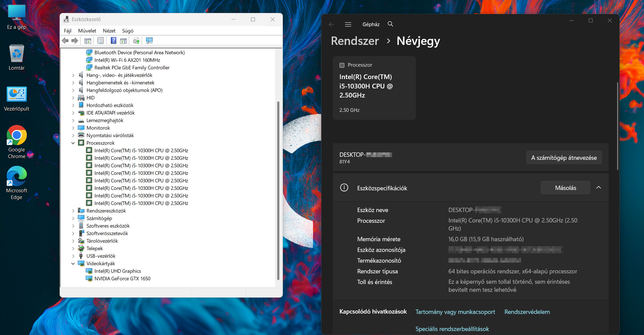Expand the Monitorok node
This screenshot has width=644, height=335.
pyautogui.click(x=73, y=128)
